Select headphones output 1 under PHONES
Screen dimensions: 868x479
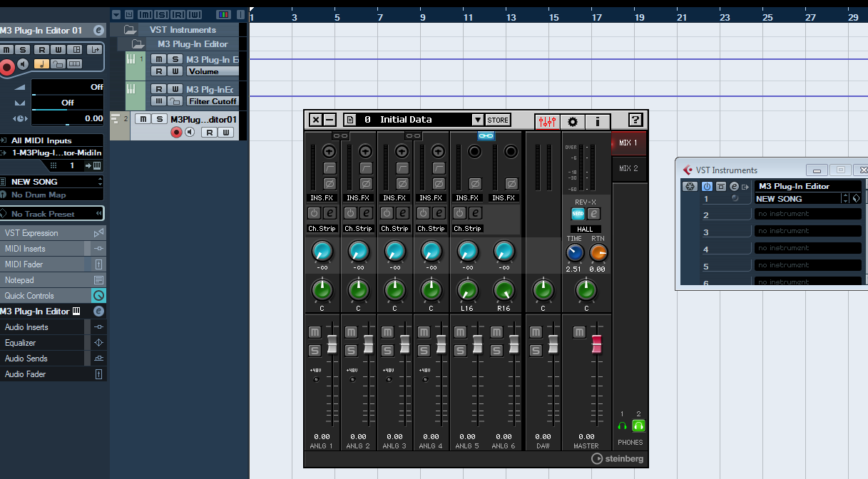[622, 426]
